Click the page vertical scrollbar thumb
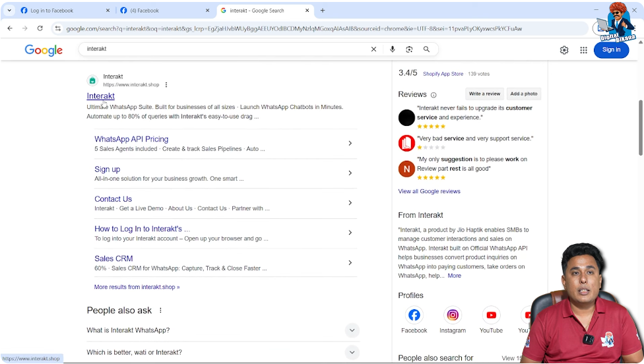This screenshot has height=364, width=644. pyautogui.click(x=640, y=127)
